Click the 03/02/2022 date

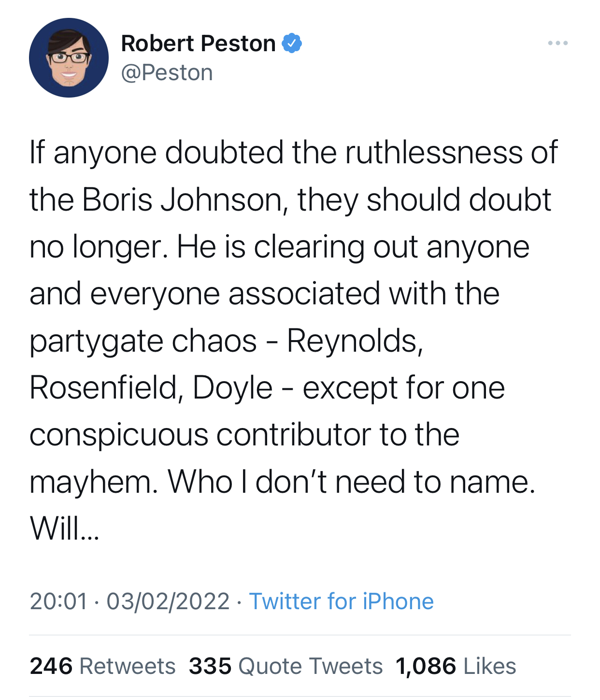click(168, 601)
